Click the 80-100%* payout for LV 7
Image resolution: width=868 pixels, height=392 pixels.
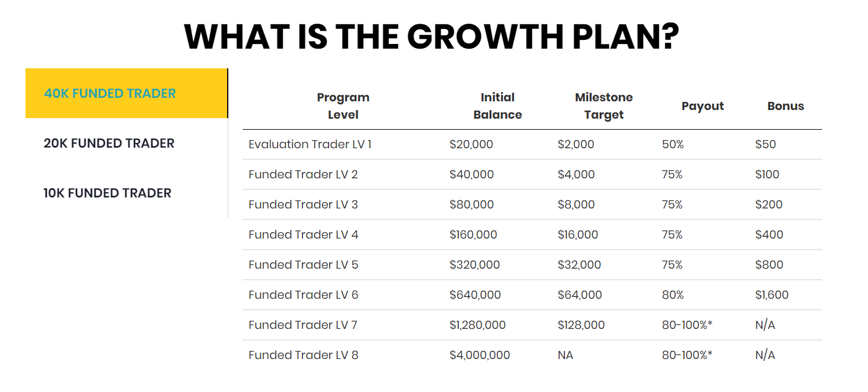coord(687,325)
